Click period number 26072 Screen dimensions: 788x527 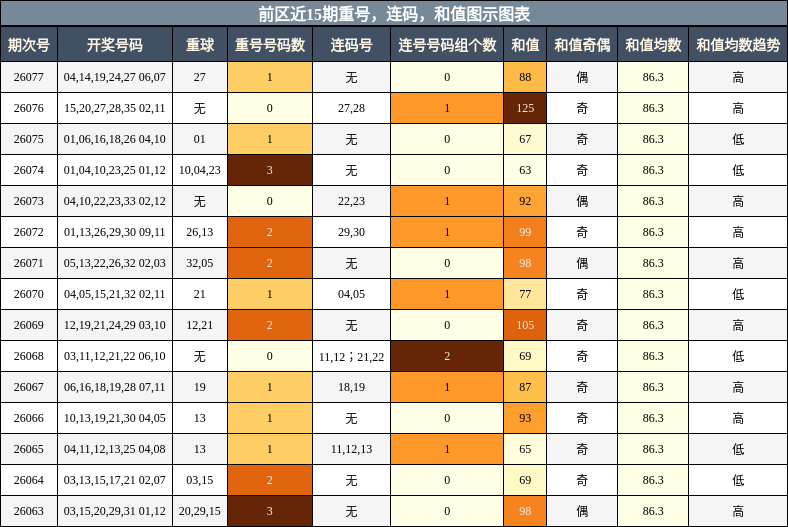(29, 232)
